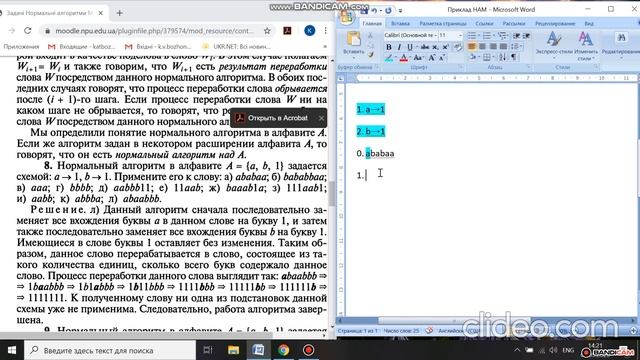Apply text highlight color
This screenshot has width=640, height=360.
pyautogui.click(x=389, y=58)
